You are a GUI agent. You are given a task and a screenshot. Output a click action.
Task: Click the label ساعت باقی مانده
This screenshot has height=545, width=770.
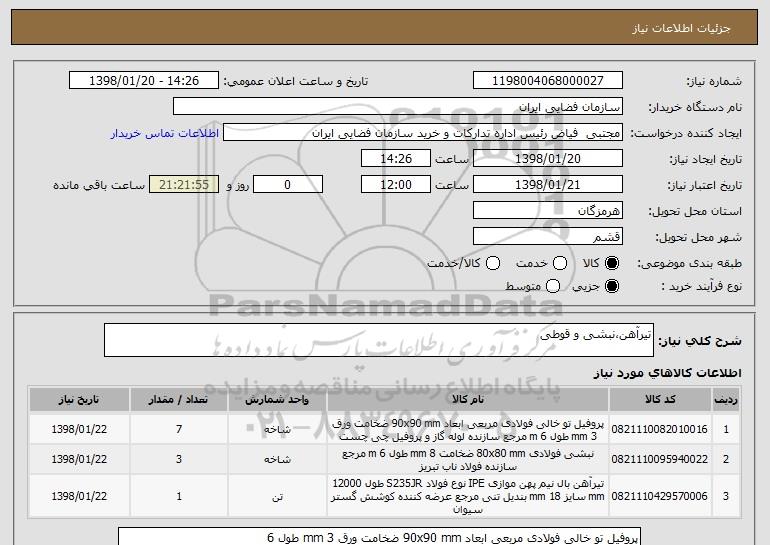tap(99, 185)
